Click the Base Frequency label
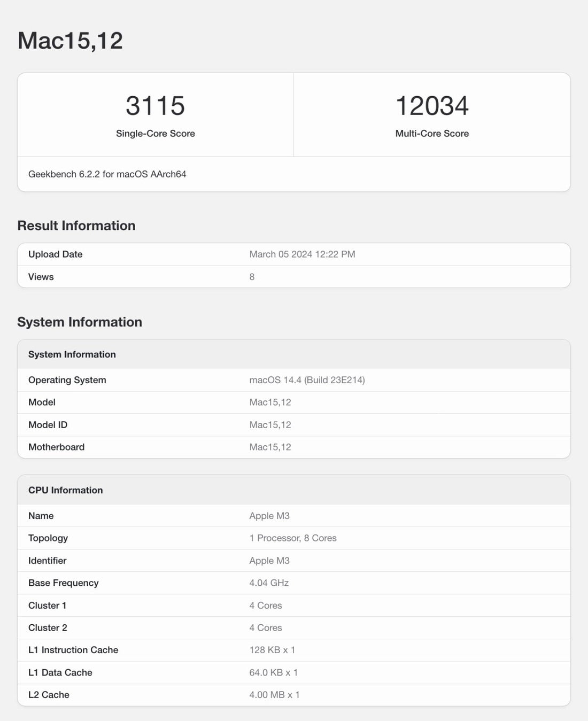 63,583
